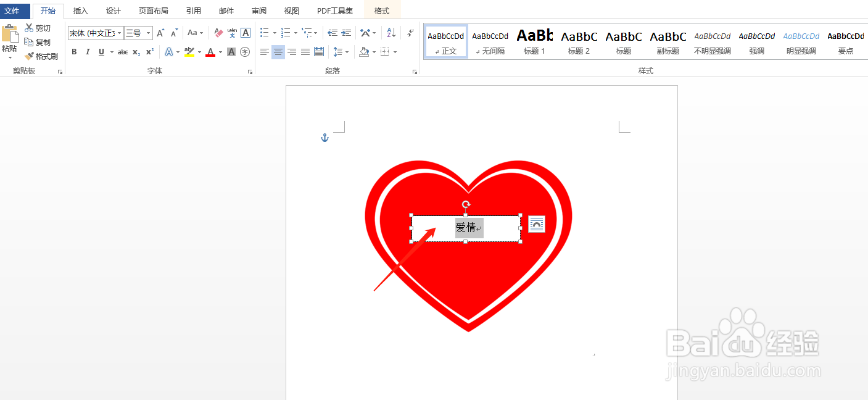The image size is (868, 400).
Task: Toggle bold formatting
Action: pyautogui.click(x=74, y=52)
